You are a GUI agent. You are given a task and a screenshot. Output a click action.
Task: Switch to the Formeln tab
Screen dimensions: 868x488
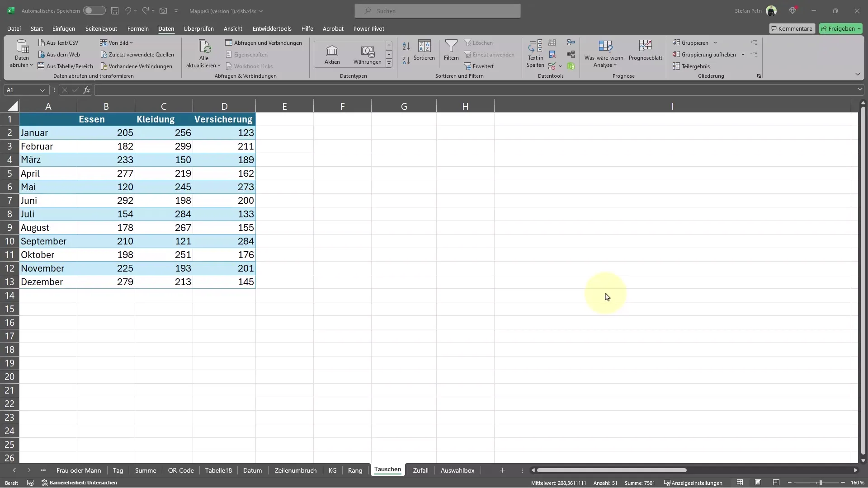click(x=138, y=28)
